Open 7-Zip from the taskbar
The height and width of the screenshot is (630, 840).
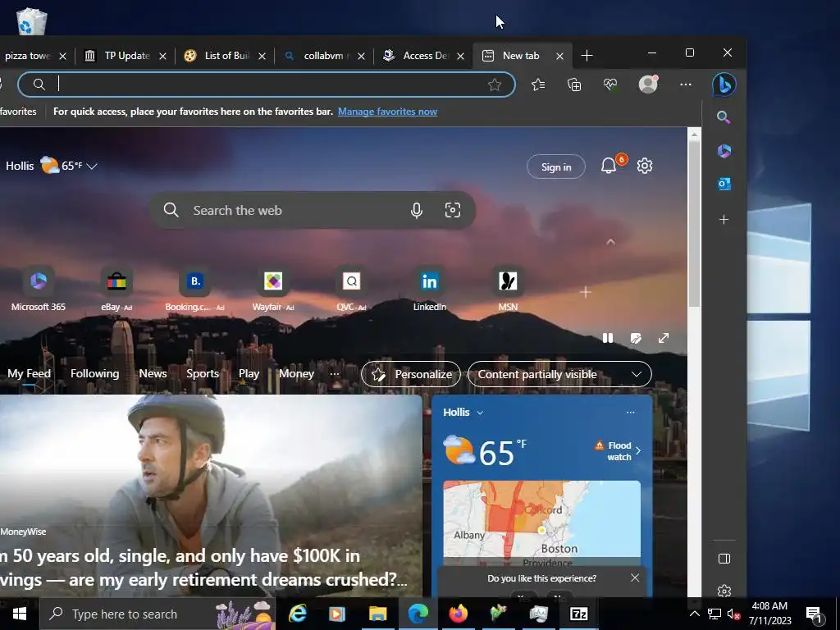[x=578, y=614]
